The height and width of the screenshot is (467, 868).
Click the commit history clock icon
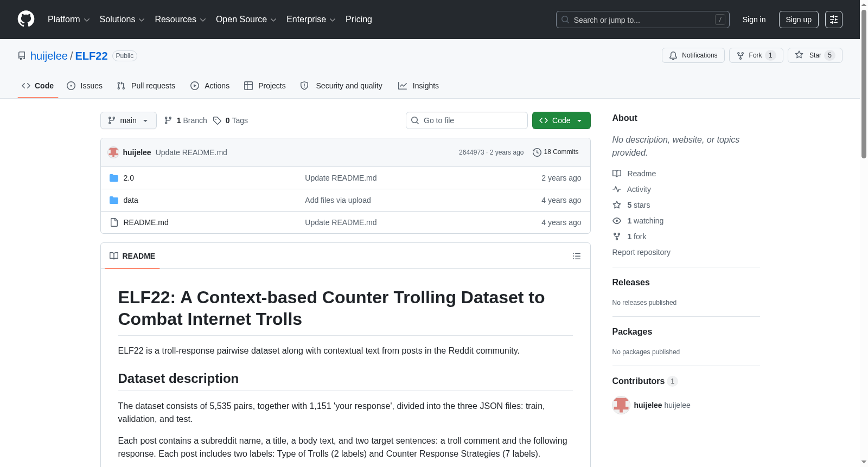coord(537,152)
